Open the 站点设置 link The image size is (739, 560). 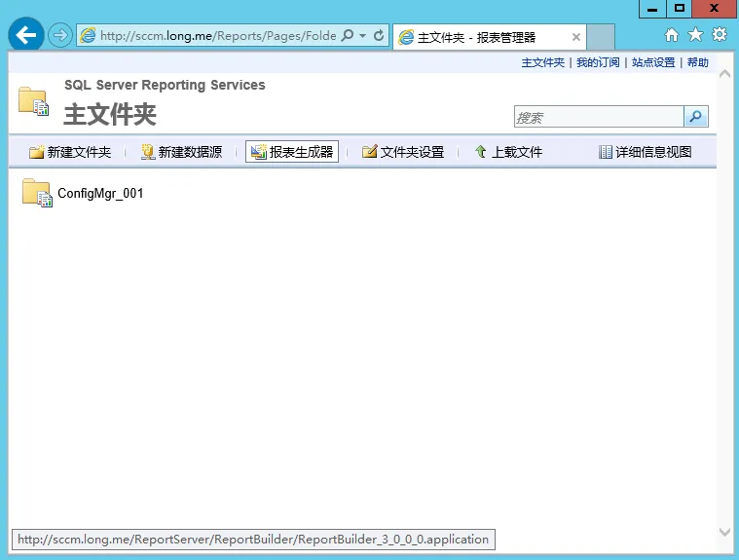(x=653, y=62)
